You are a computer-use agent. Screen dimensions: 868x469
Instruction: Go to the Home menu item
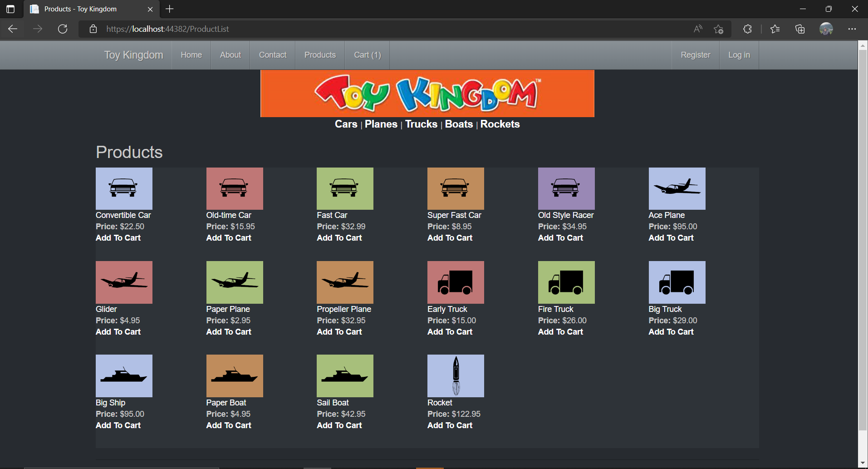click(191, 55)
